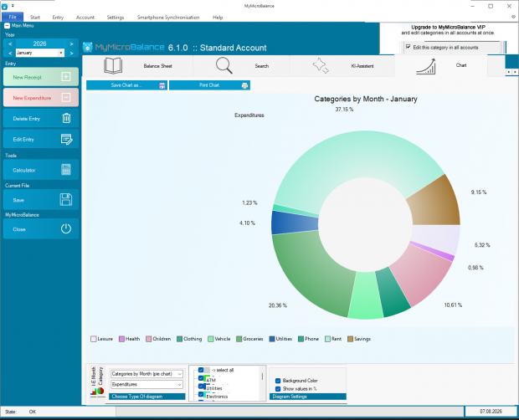Toggle the Utilities category checkbox
The width and height of the screenshot is (519, 420).
(201, 386)
